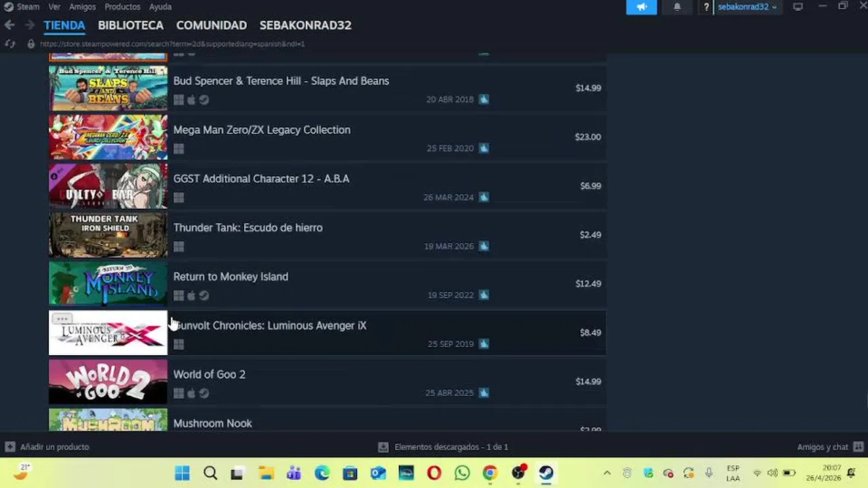The width and height of the screenshot is (868, 488).
Task: Click the $14.99 price of Slaps And Beans
Action: coord(588,88)
